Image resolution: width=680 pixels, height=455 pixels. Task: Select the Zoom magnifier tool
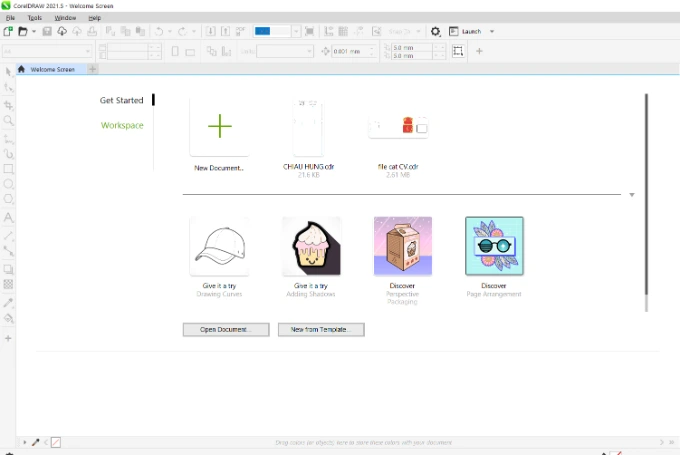point(8,121)
